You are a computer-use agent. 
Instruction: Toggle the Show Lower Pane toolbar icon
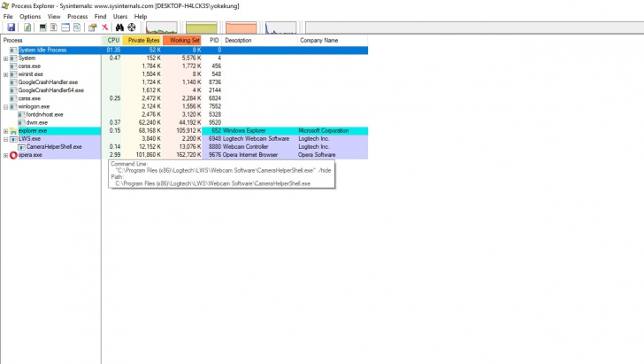(65, 27)
